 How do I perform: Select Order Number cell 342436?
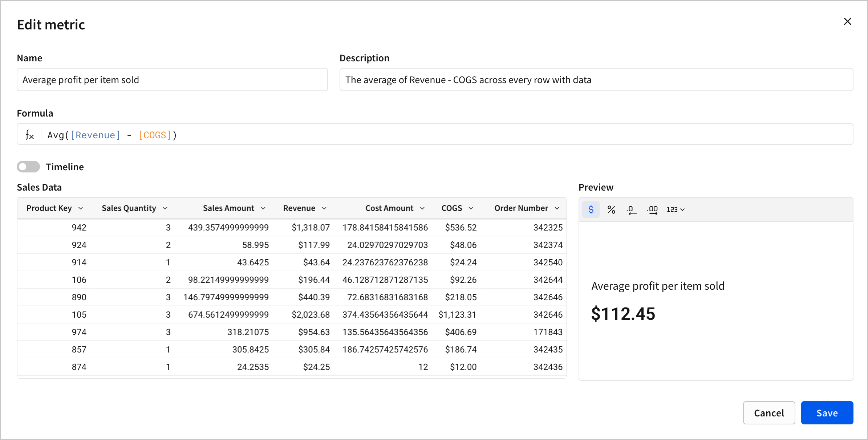(x=548, y=367)
